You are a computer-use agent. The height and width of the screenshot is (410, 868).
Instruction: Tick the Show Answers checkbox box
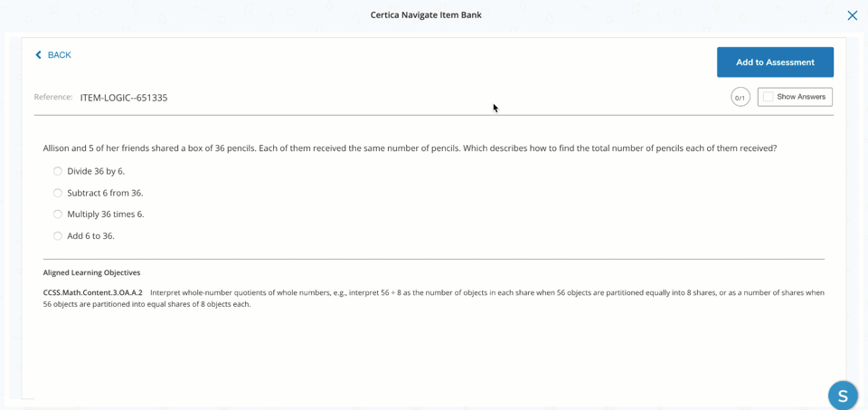click(x=769, y=97)
